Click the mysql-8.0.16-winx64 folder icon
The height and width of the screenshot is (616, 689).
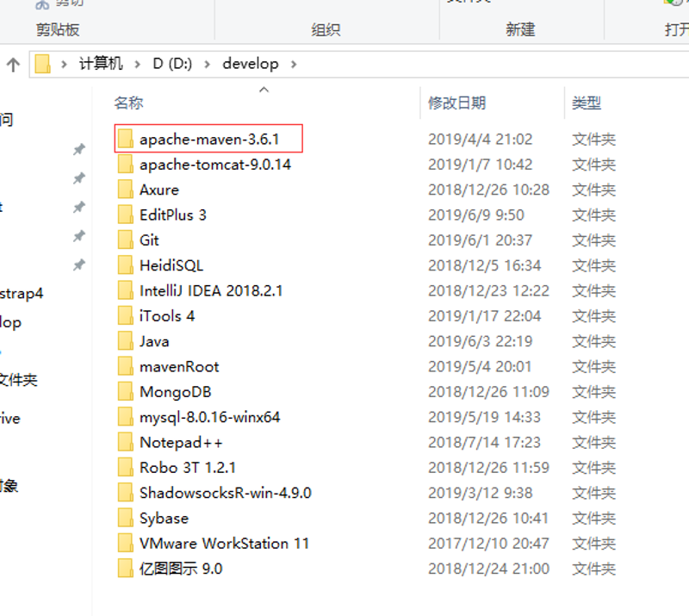125,417
